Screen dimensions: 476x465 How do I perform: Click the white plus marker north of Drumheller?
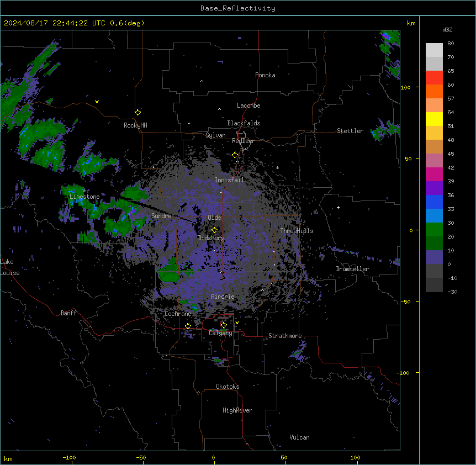coord(338,207)
